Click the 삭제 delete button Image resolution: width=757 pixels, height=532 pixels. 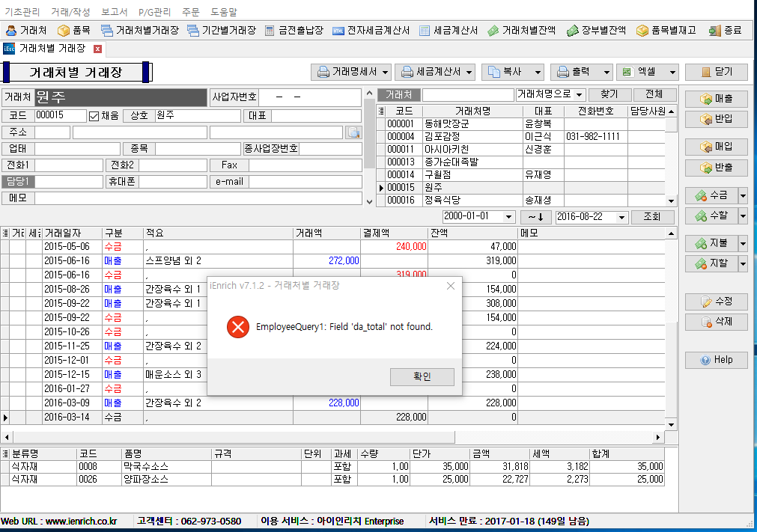point(716,322)
